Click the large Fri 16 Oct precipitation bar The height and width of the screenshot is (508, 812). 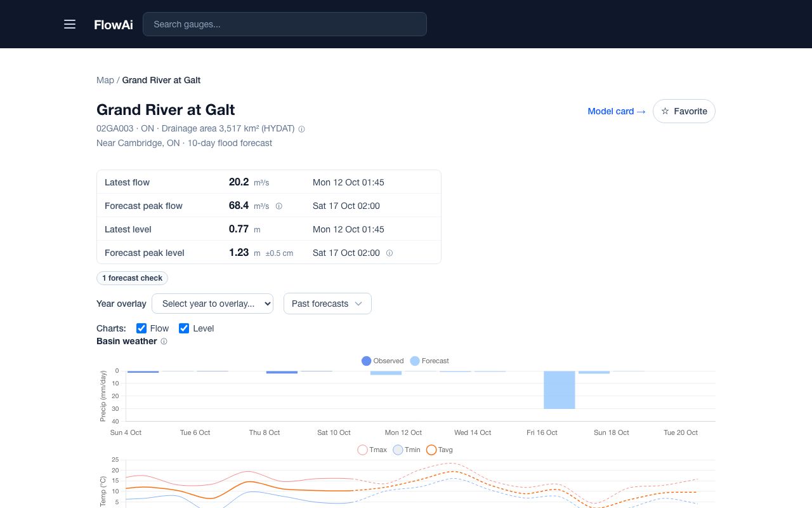click(560, 390)
